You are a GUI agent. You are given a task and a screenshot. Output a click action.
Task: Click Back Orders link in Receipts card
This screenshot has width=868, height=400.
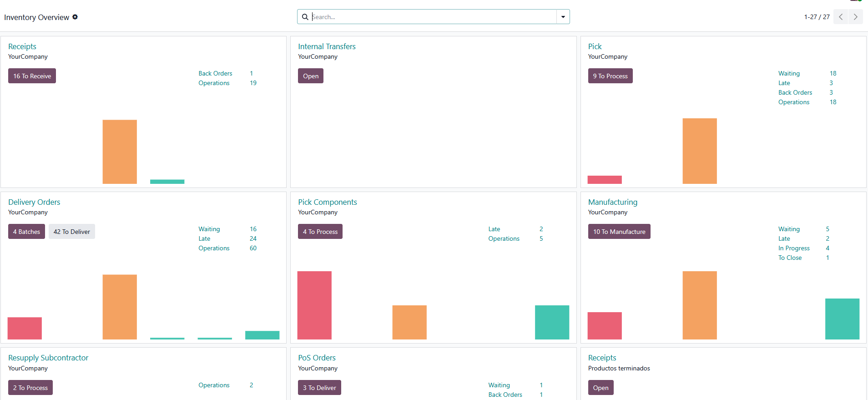[215, 73]
